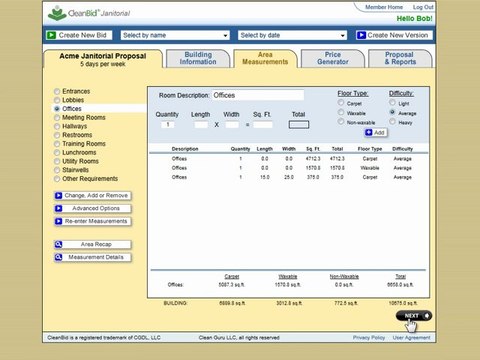Select the Lobbies radio button
480x360 pixels.
pos(57,100)
